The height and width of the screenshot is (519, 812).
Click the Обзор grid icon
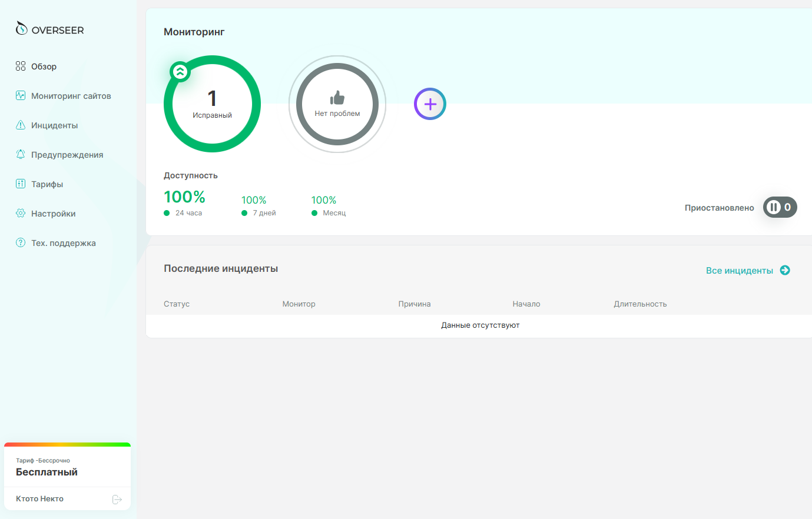(21, 66)
